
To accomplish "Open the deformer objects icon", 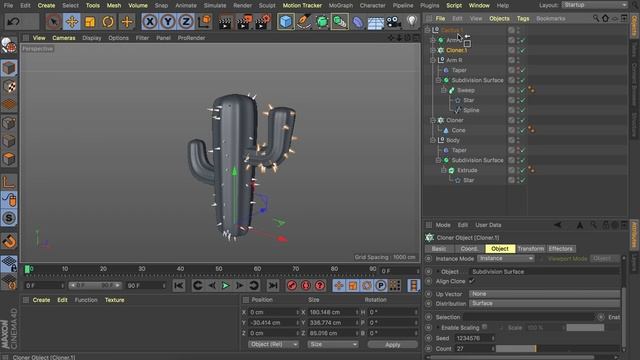I will (358, 22).
